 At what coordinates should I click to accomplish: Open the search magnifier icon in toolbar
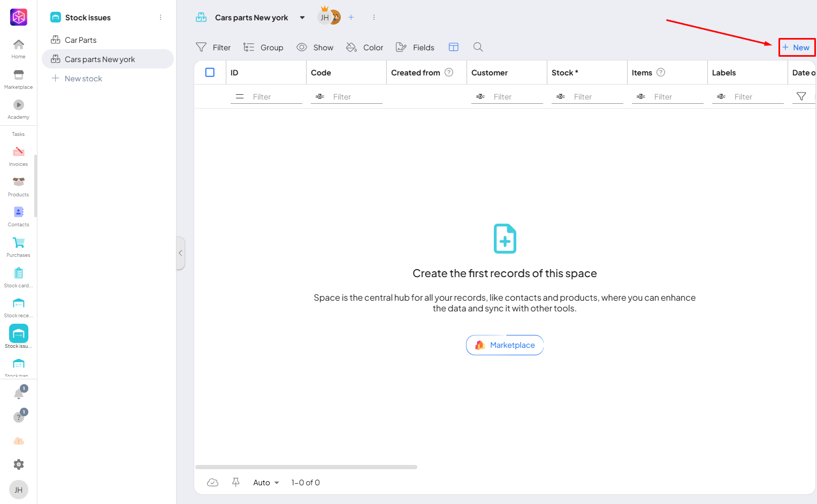pos(478,47)
